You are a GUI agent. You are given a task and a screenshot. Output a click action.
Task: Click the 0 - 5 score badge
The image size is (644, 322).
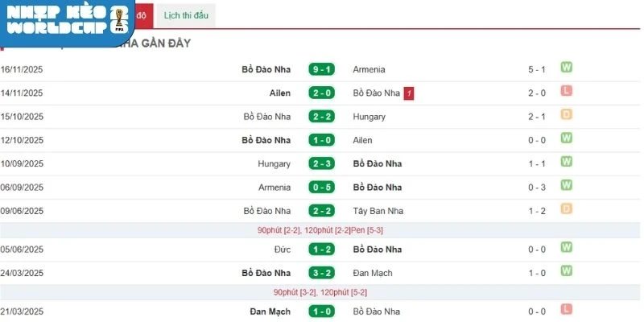coord(322,186)
